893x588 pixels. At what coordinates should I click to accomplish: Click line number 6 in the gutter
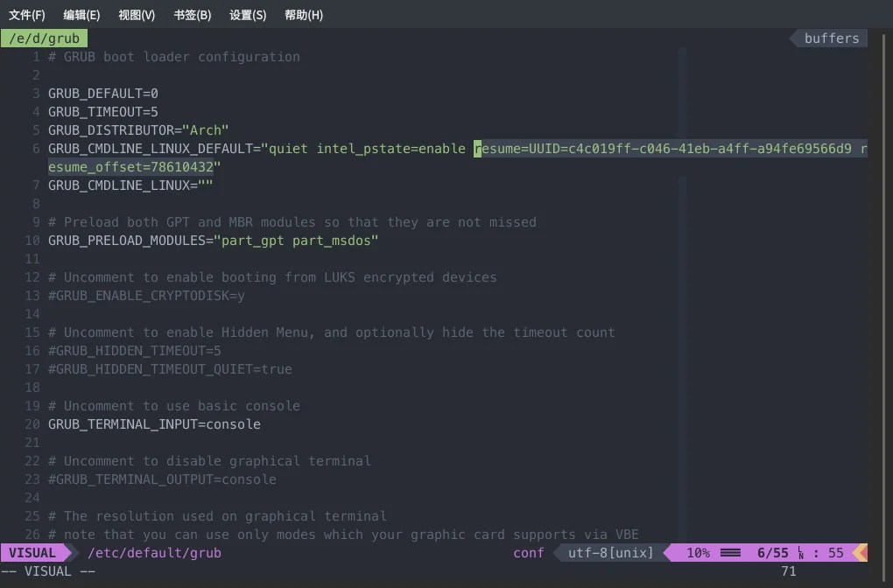pos(35,148)
